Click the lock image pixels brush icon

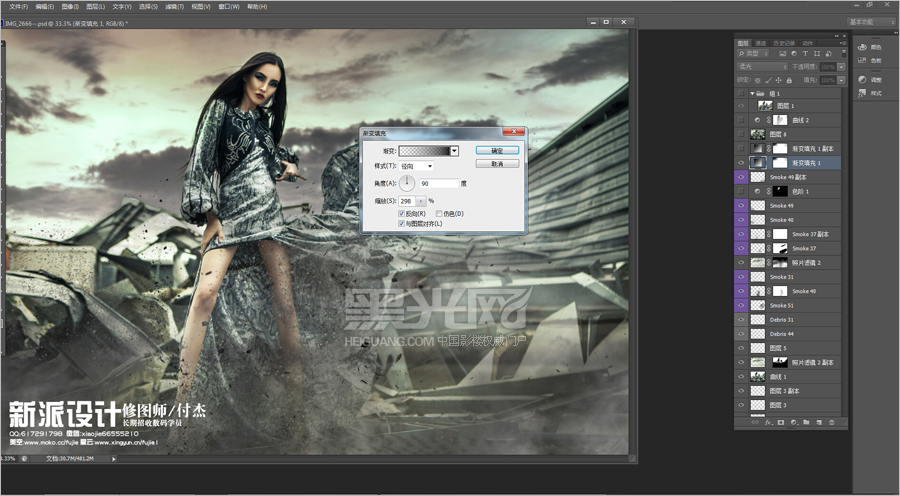point(768,80)
